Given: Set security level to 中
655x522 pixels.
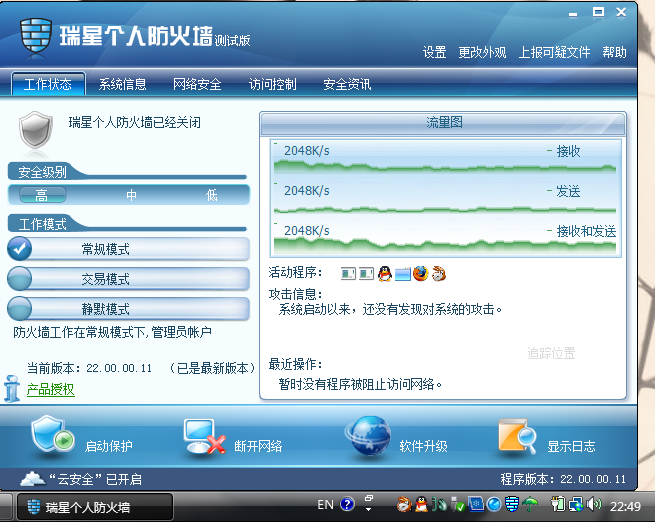Looking at the screenshot, I should tap(132, 195).
